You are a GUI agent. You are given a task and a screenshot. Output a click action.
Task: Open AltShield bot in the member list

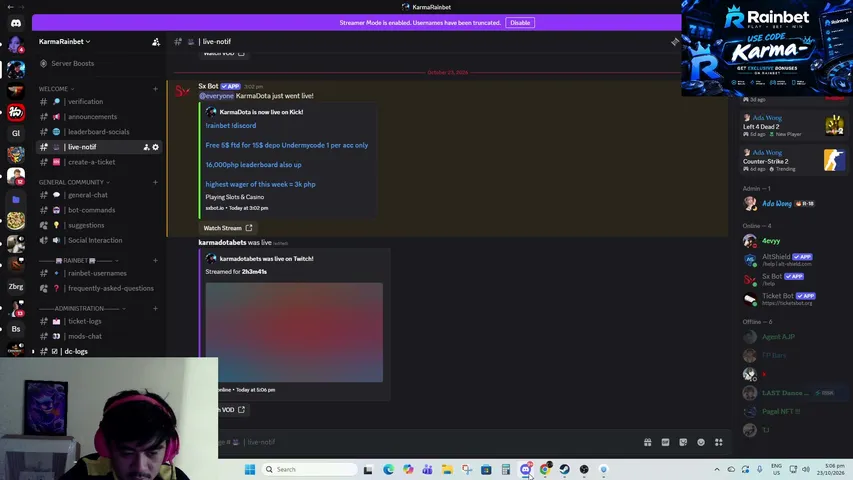click(794, 260)
